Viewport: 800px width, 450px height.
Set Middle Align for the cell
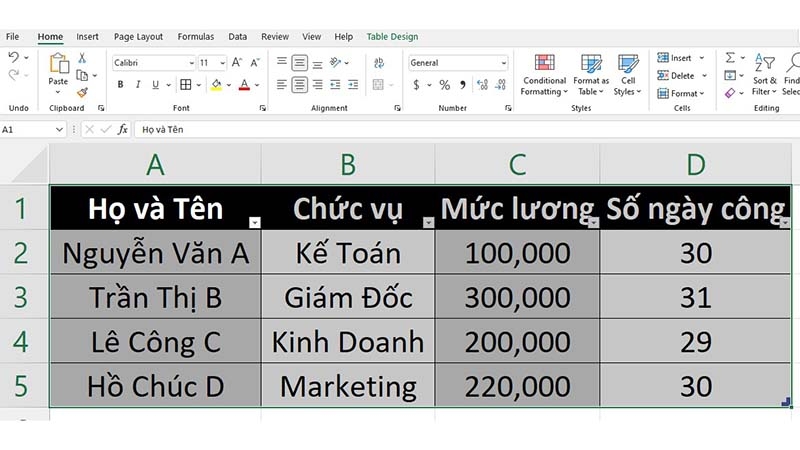[299, 63]
